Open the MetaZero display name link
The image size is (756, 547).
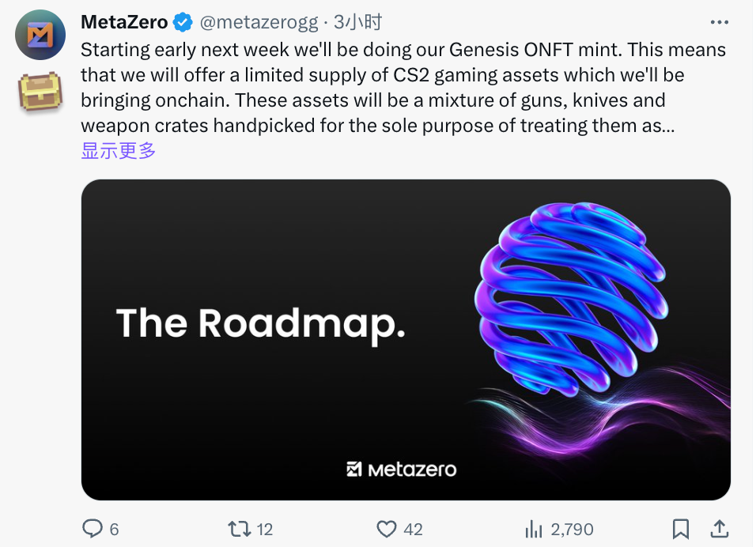124,23
